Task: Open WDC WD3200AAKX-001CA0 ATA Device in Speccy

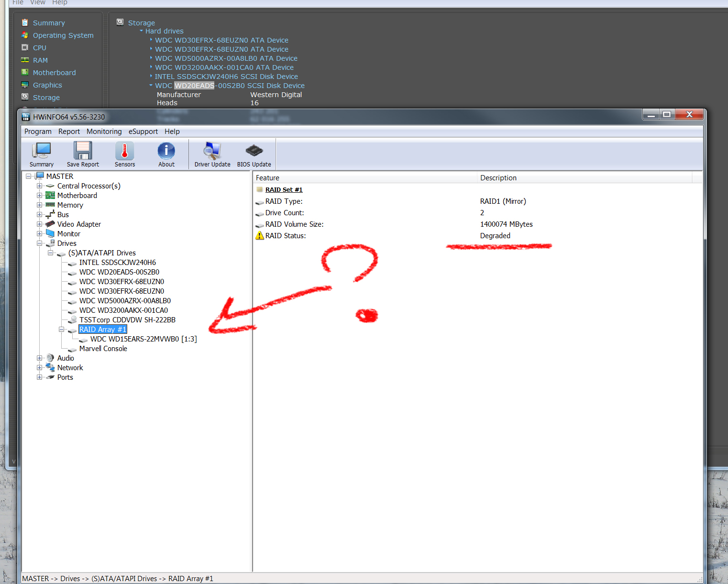Action: (224, 67)
